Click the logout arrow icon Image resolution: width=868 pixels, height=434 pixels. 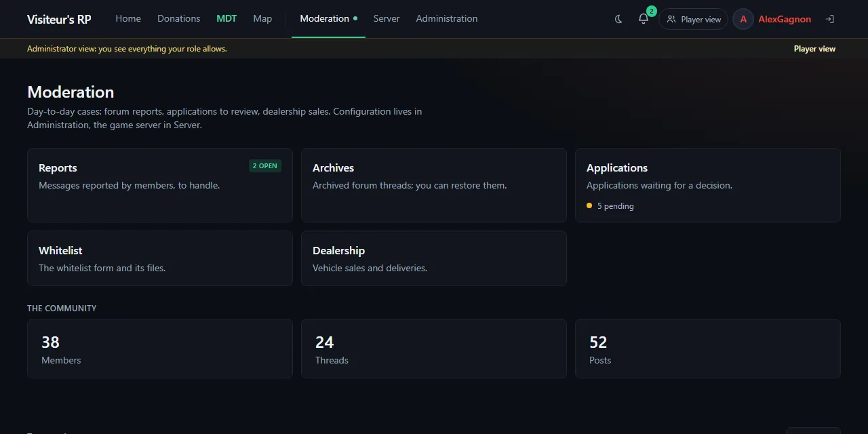[829, 19]
